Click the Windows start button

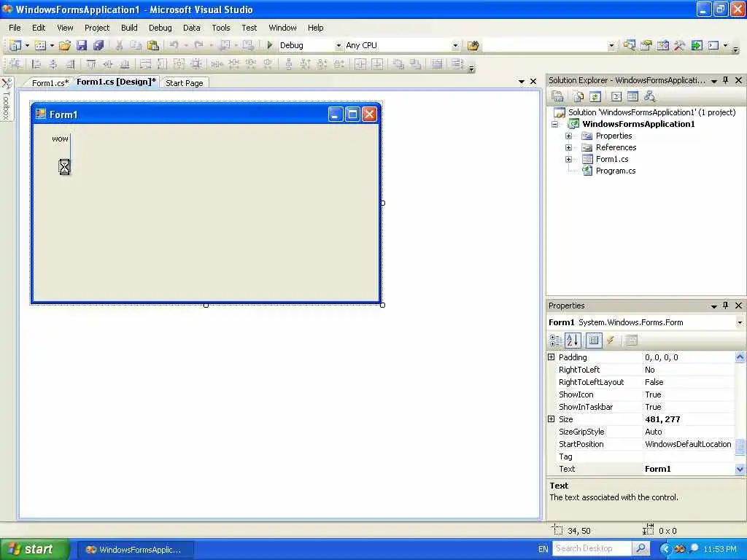(x=34, y=549)
